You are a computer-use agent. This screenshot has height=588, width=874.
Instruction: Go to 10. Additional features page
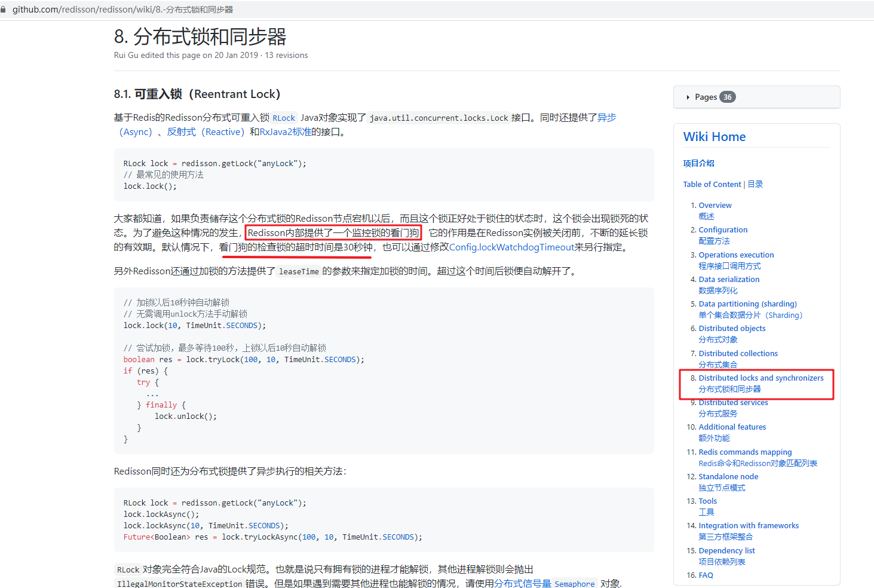732,427
